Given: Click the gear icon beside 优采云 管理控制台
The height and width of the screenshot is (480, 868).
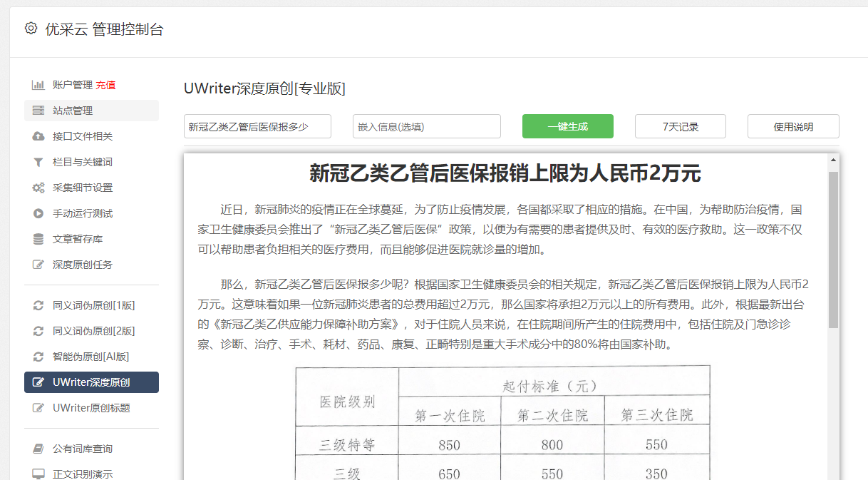Looking at the screenshot, I should [x=31, y=29].
